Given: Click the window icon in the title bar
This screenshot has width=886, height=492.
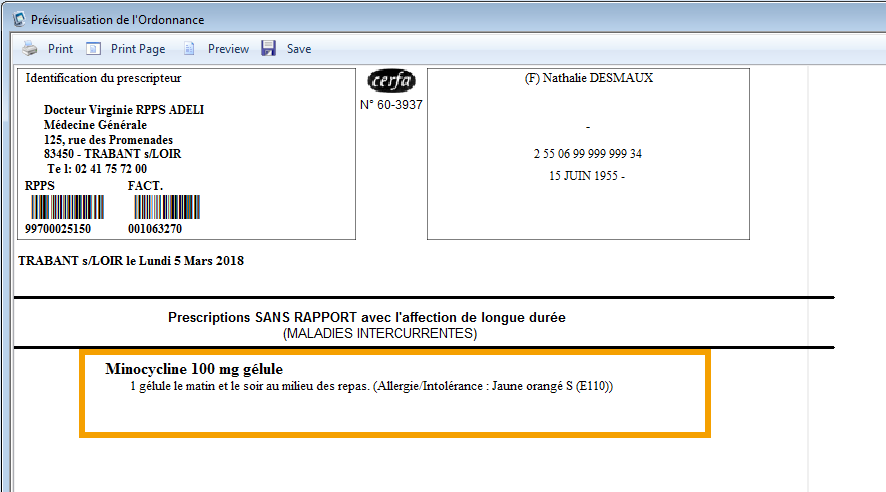Looking at the screenshot, I should pos(16,19).
